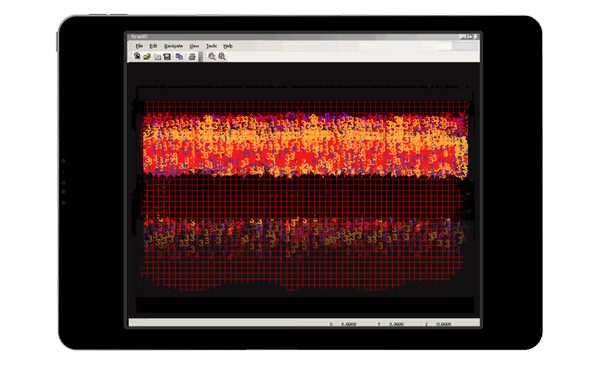600x367 pixels.
Task: Click the first toolbar icon for new scan
Action: coord(137,57)
